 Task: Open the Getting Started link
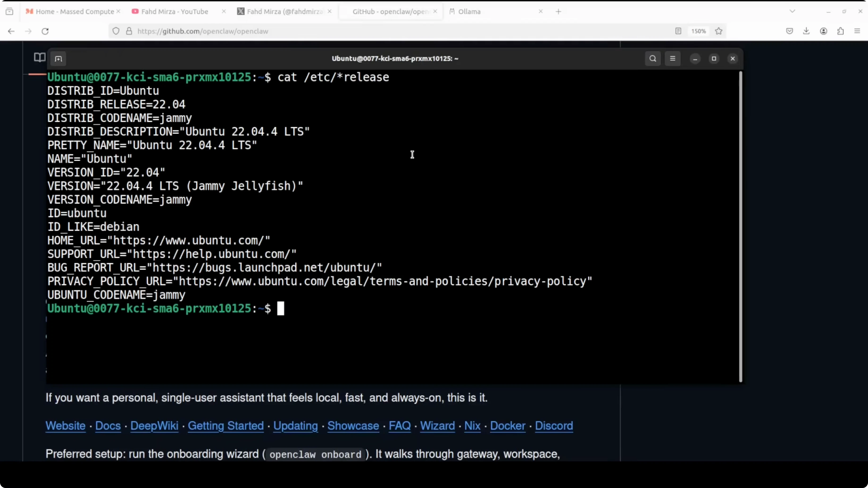(225, 426)
